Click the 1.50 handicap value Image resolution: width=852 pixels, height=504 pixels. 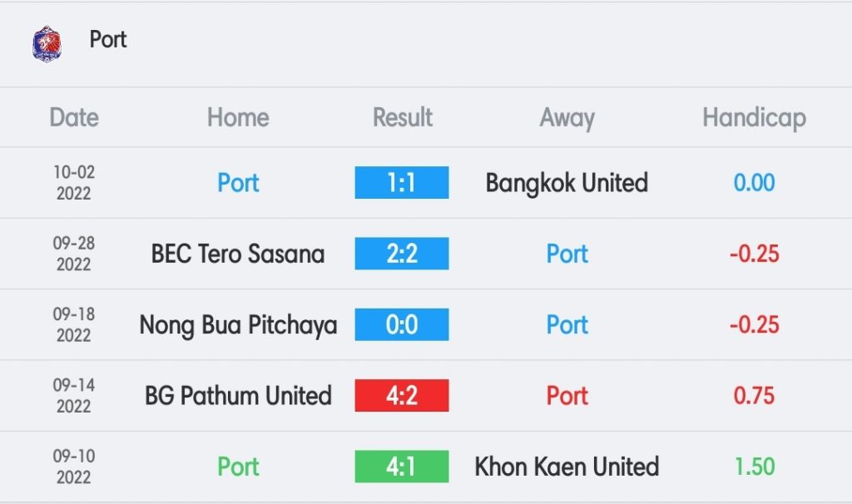754,467
